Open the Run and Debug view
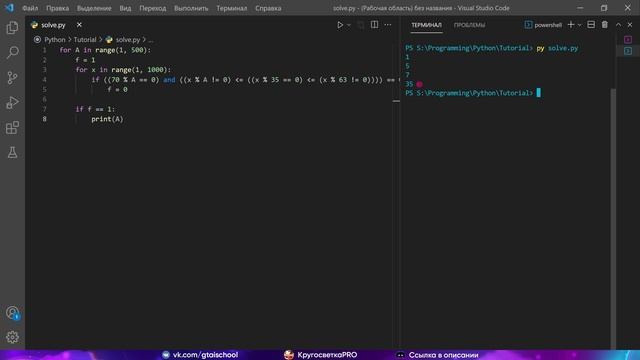640x360 pixels. pos(12,102)
